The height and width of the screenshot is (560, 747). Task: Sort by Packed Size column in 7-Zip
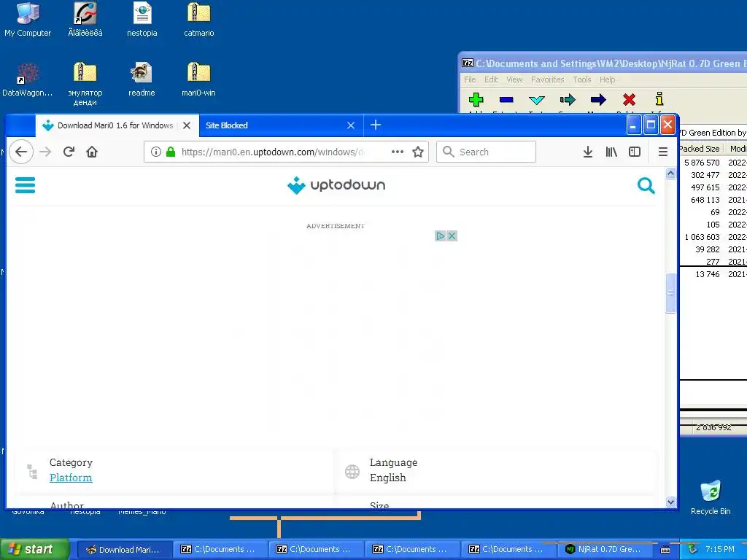click(x=700, y=149)
